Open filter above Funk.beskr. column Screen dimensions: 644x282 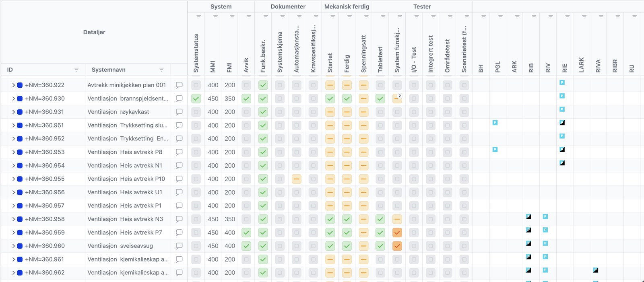pos(266,16)
